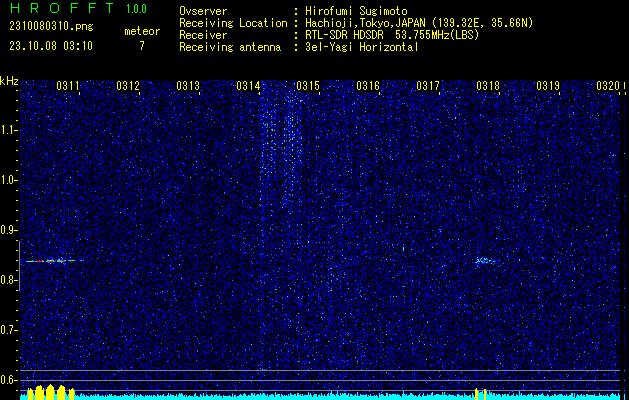Click the 0311 time marker
Image resolution: width=629 pixels, height=400 pixels.
tap(68, 87)
